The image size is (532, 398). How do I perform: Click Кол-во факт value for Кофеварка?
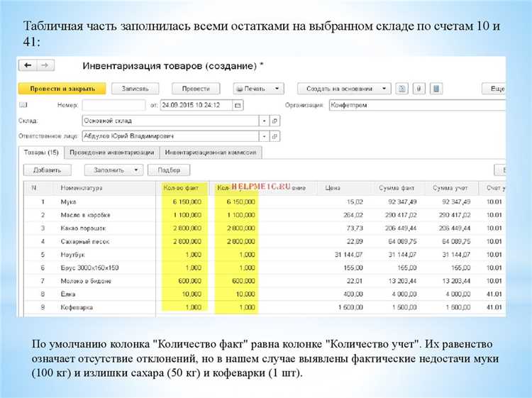pyautogui.click(x=194, y=308)
